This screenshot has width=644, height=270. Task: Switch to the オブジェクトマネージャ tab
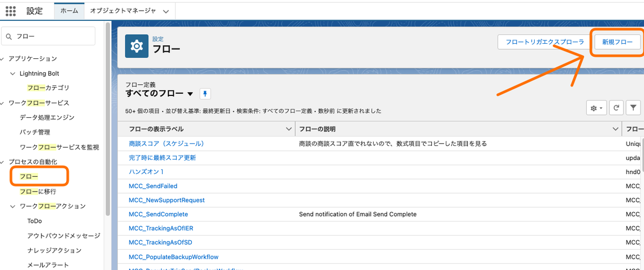point(123,11)
